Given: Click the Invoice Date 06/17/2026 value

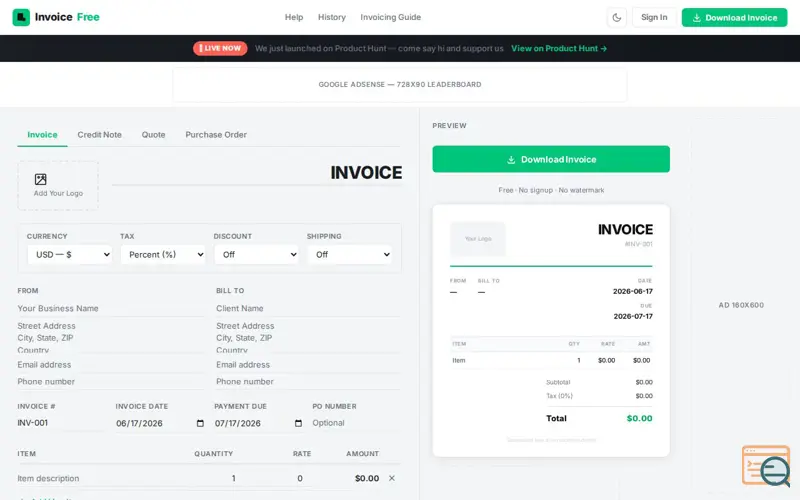Looking at the screenshot, I should click(139, 423).
